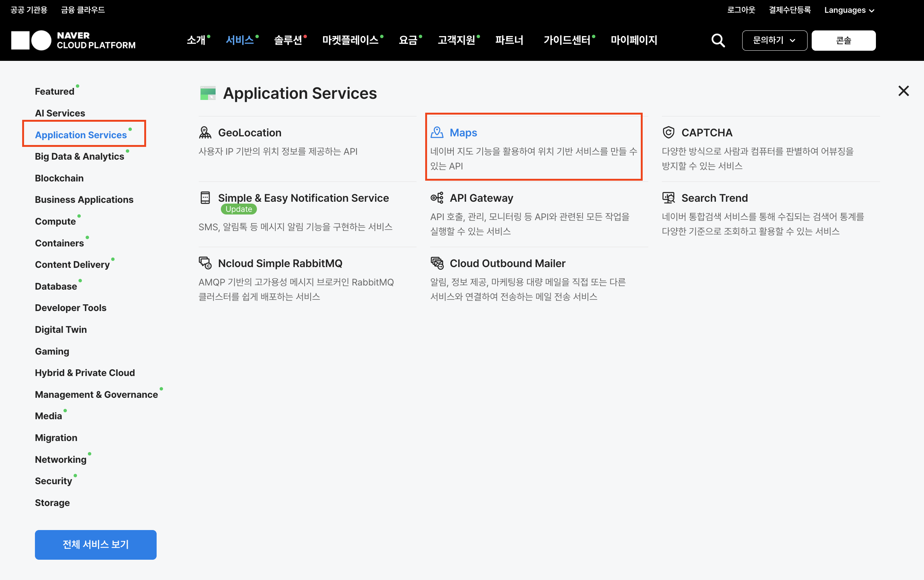Image resolution: width=924 pixels, height=580 pixels.
Task: Open the Ncloud Simple RabbitMQ icon
Action: click(x=205, y=263)
